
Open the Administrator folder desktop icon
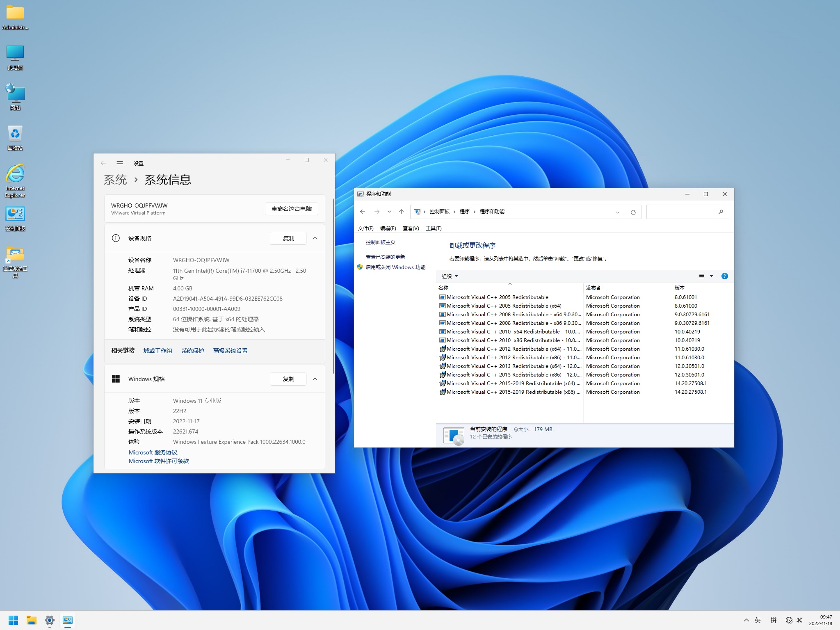15,17
